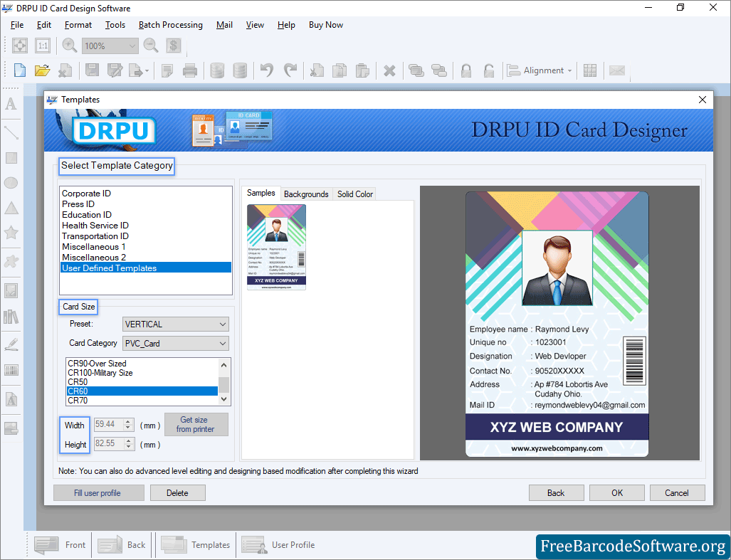This screenshot has height=560, width=731.
Task: Open the Format menu
Action: [x=78, y=25]
